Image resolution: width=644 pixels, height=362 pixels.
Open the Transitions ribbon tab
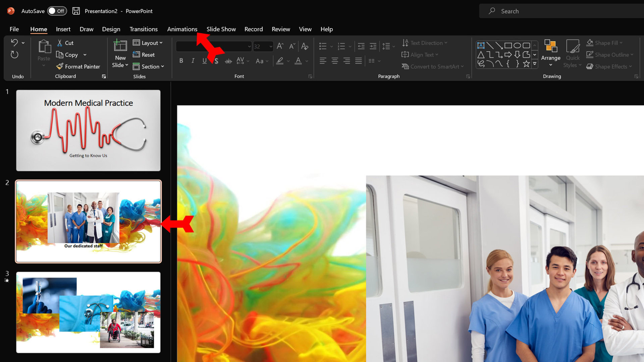pyautogui.click(x=144, y=29)
